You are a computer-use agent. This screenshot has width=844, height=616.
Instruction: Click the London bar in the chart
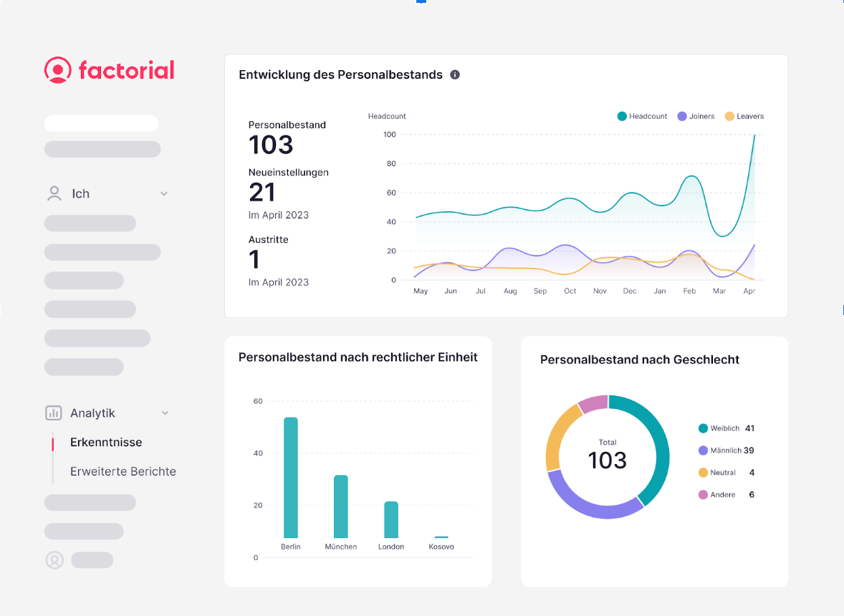tap(391, 519)
